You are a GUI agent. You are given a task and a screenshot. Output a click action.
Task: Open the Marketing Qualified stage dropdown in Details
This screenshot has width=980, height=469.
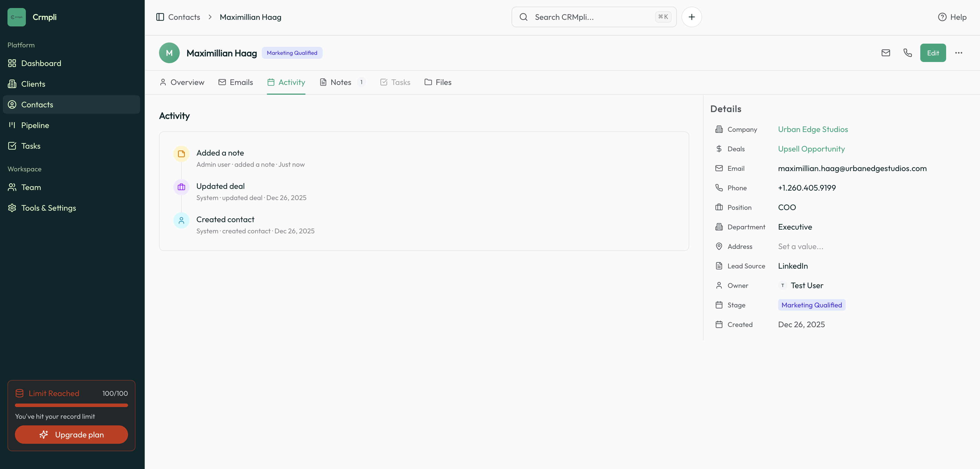[x=811, y=305]
